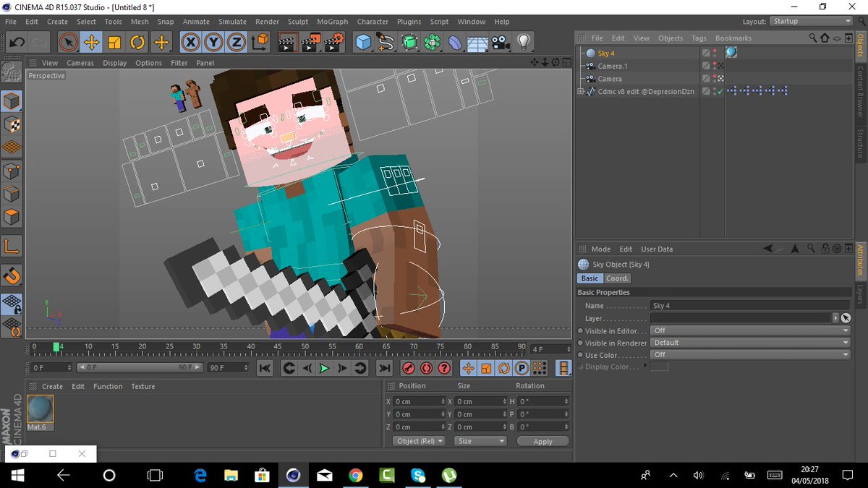Click the Undo arrow in the toolbar
Viewport: 868px width, 488px height.
pyautogui.click(x=16, y=42)
